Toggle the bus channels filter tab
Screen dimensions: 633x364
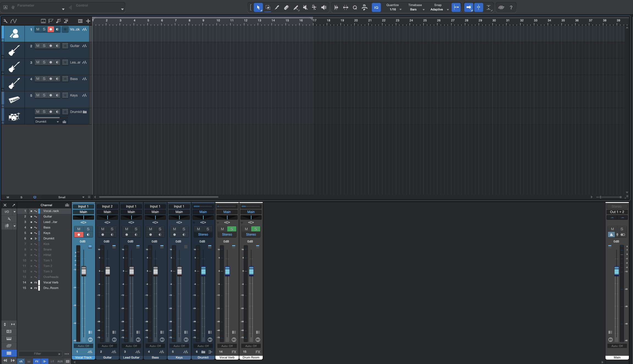(45, 361)
